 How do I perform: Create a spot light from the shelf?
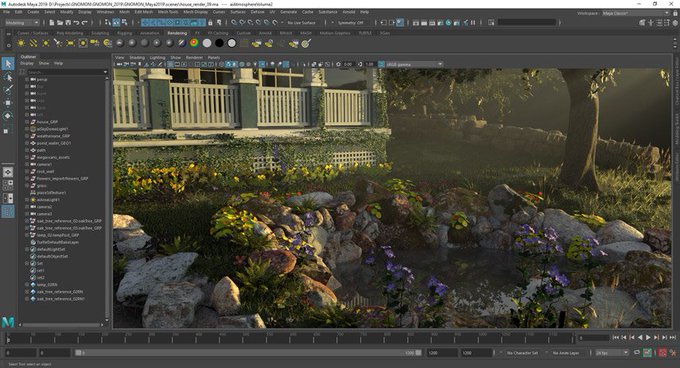point(58,43)
